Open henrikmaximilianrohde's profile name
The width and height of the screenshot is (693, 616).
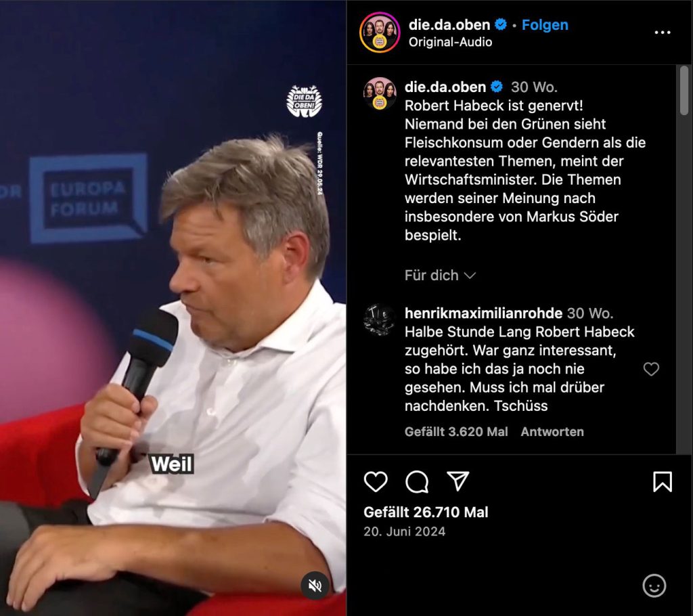483,313
